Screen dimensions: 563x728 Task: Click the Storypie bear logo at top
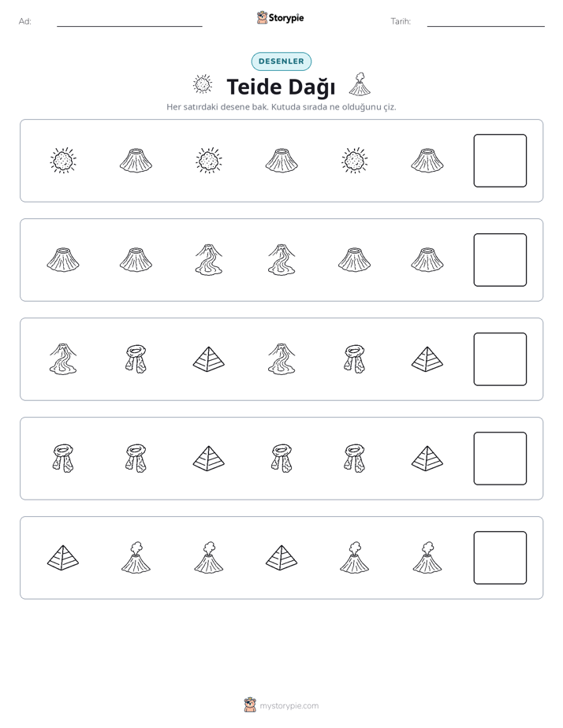[x=262, y=17]
